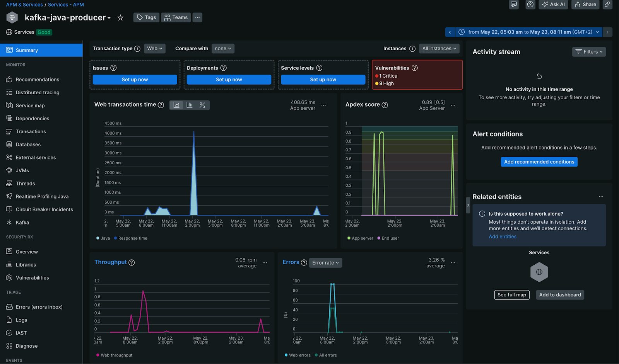Select the area chart view toggle
Screen dimensions: 619x364
(x=176, y=105)
